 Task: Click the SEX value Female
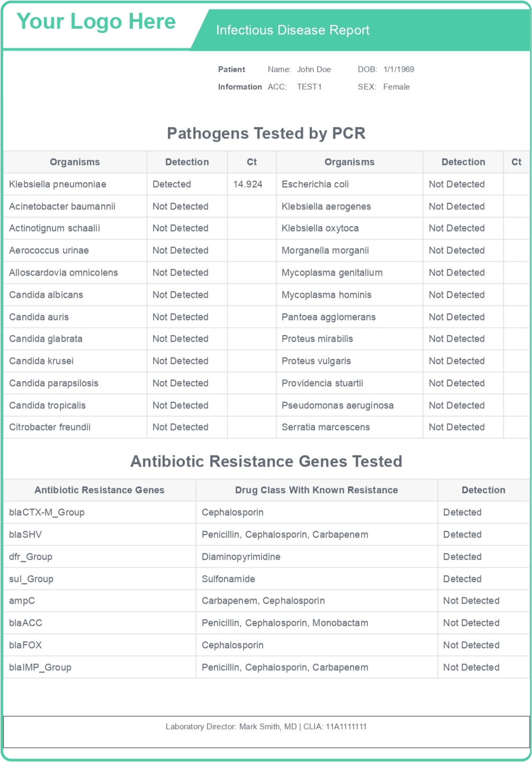tap(396, 87)
